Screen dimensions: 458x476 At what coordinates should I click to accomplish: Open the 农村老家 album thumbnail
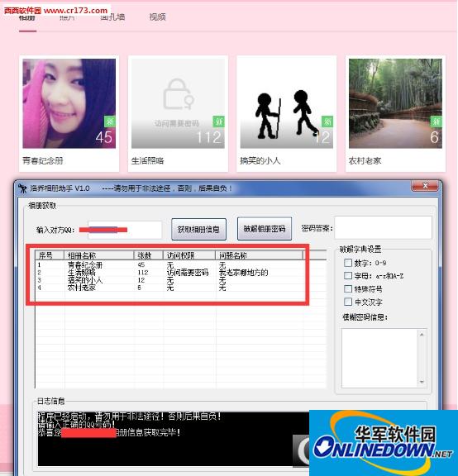pyautogui.click(x=395, y=103)
